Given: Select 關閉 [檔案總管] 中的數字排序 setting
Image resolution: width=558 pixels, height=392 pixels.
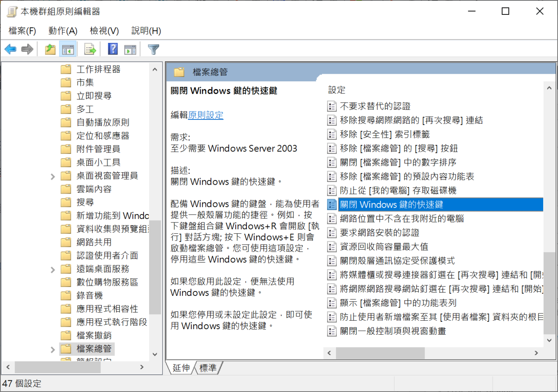Looking at the screenshot, I should tap(398, 162).
